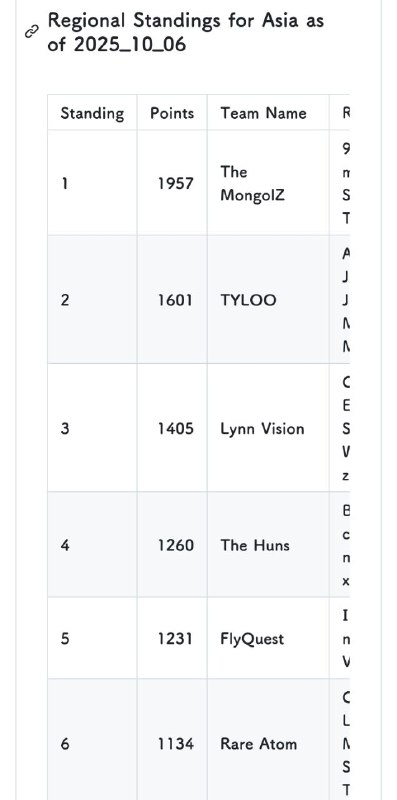397x800 pixels.
Task: Click the anchor link icon beside heading
Action: coord(32,32)
